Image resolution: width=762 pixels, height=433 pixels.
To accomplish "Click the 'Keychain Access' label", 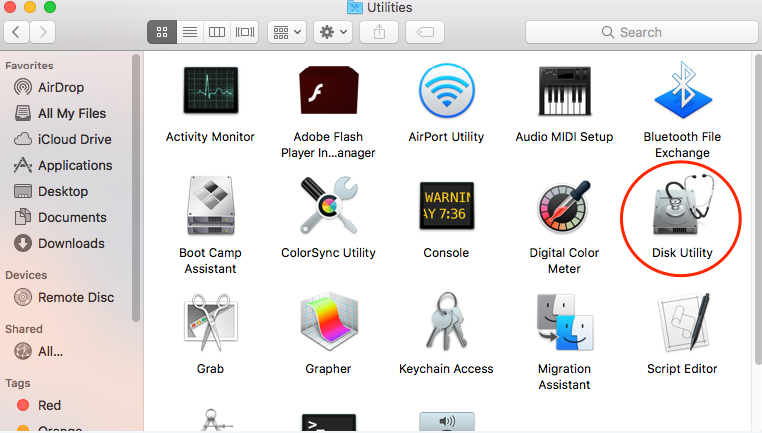I will click(446, 369).
